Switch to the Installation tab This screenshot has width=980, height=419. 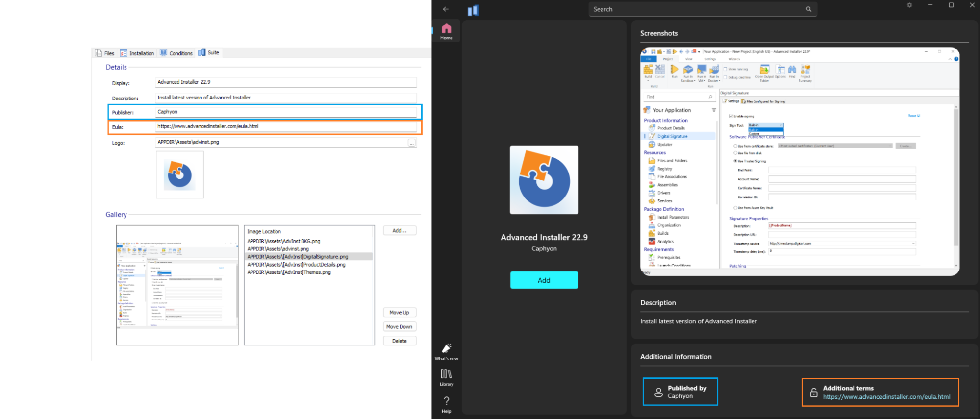click(x=137, y=53)
